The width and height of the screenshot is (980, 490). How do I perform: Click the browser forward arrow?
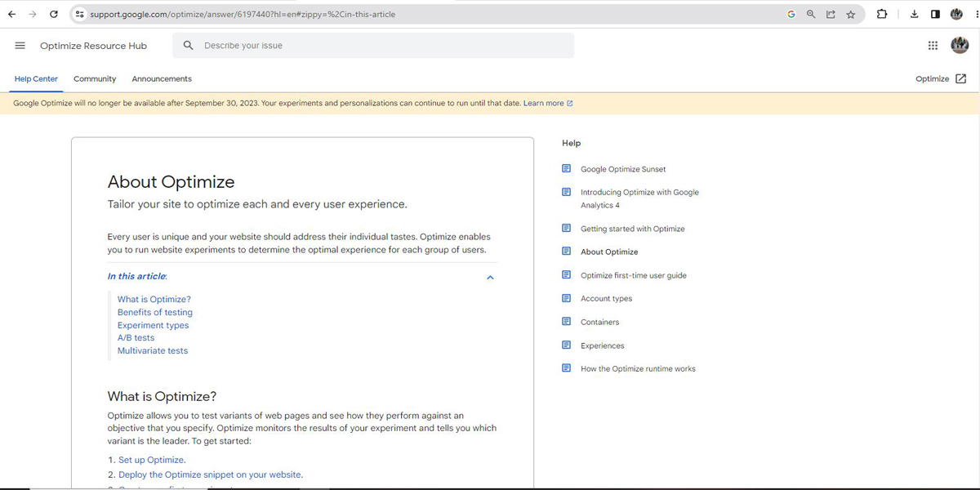point(33,14)
